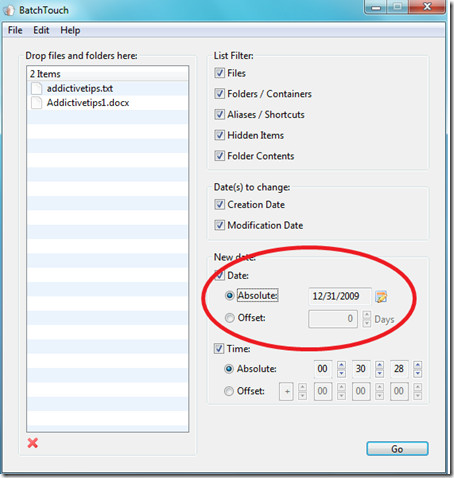Click the red X remove-items icon
Screen dimensions: 454x478
tap(33, 443)
